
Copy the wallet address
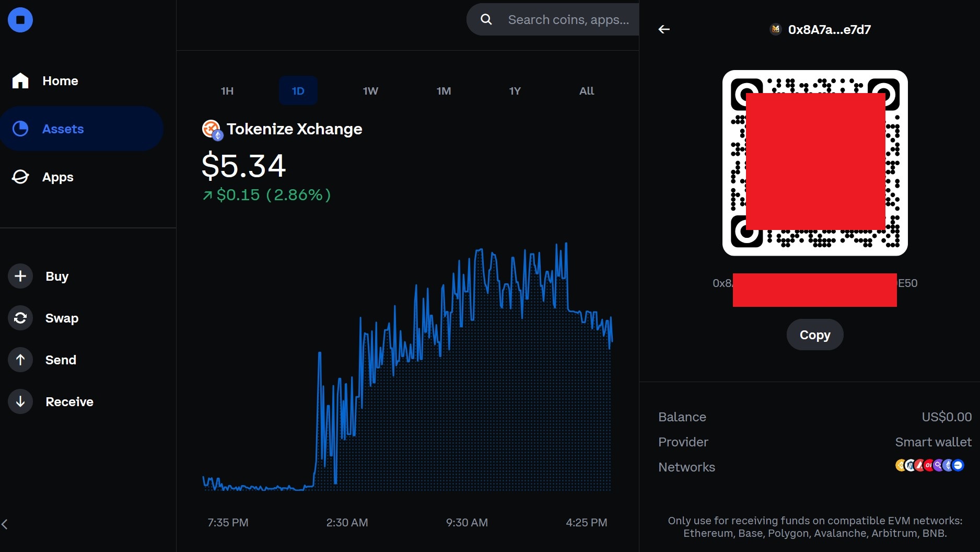[x=815, y=335]
